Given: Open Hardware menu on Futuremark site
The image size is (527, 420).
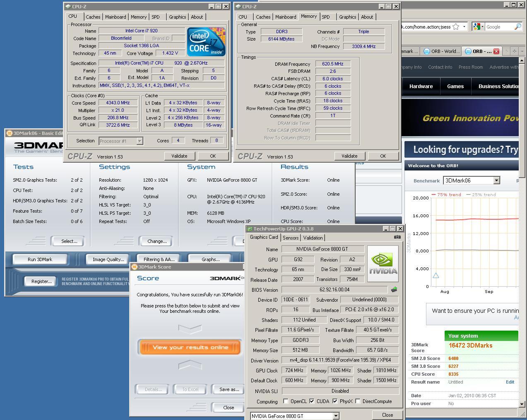Looking at the screenshot, I should (421, 86).
